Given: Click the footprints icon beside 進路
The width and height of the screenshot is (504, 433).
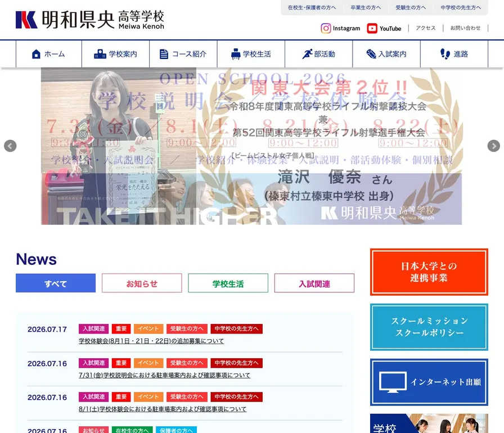Looking at the screenshot, I should [445, 54].
